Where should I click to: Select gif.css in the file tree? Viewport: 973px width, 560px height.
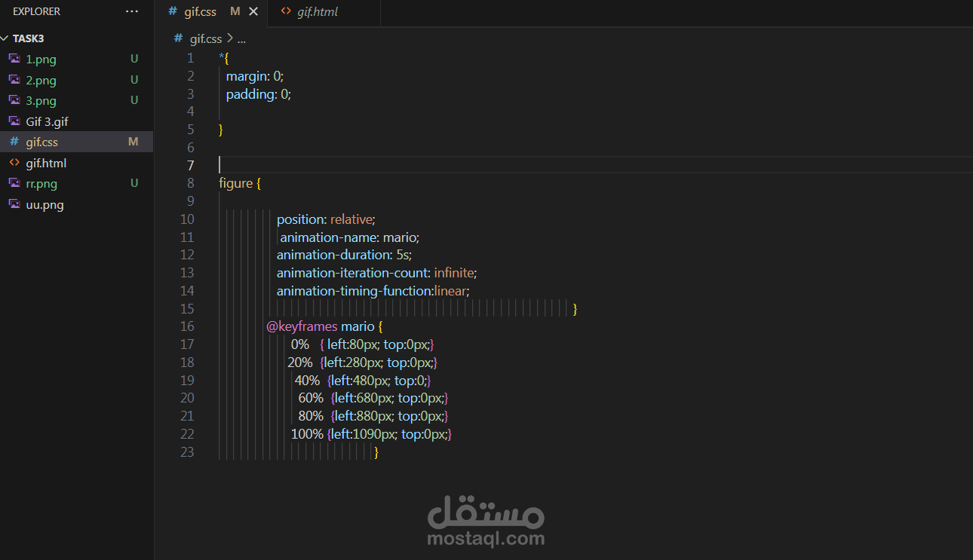tap(76, 142)
